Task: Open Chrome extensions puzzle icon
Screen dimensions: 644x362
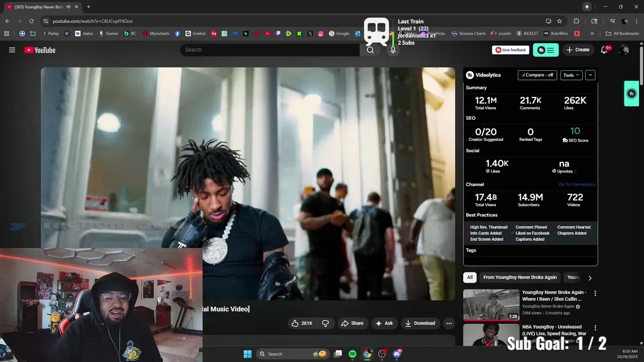Action: pyautogui.click(x=577, y=21)
